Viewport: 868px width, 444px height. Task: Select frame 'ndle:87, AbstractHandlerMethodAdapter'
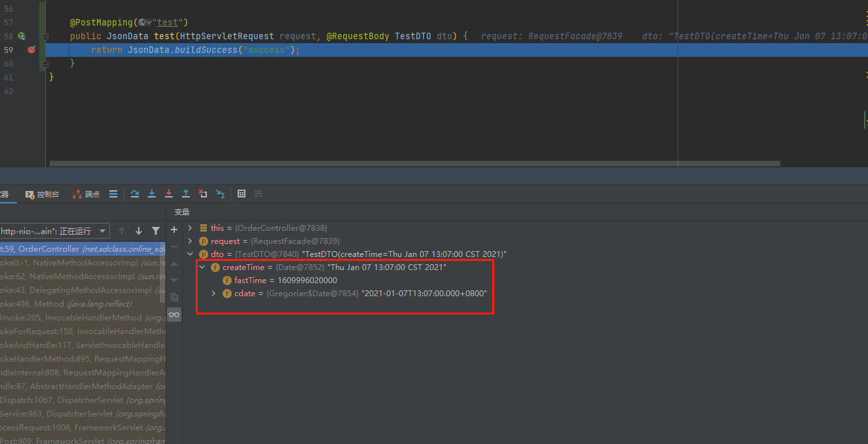coord(82,386)
